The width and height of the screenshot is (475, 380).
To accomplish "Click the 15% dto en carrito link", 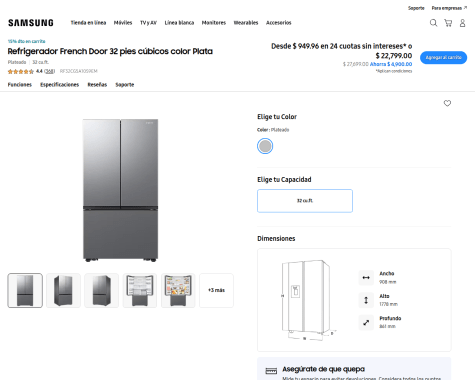I will [26, 41].
